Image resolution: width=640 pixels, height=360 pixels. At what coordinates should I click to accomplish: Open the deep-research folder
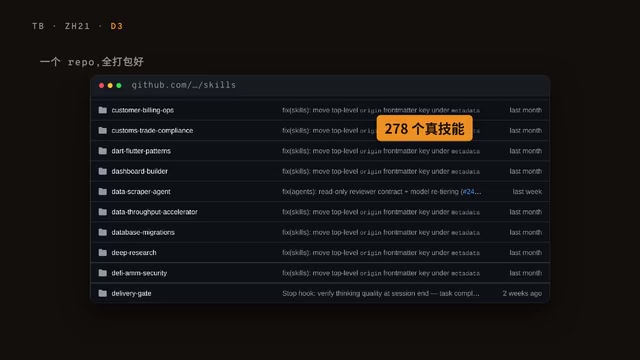(134, 253)
